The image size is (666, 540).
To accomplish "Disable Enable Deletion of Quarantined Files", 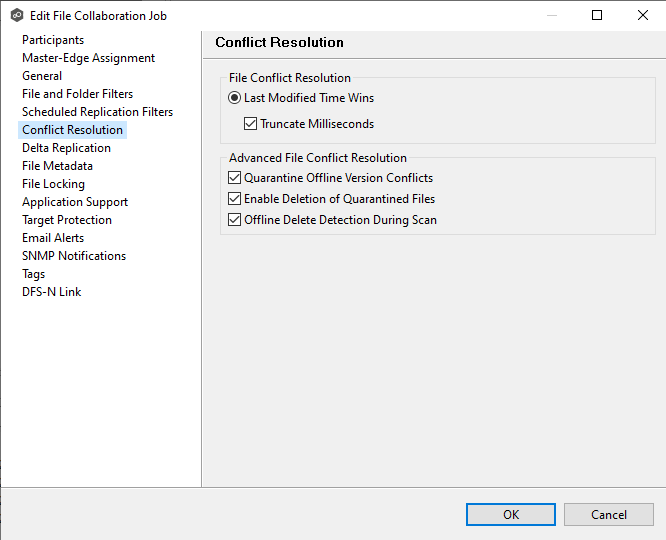I will 235,199.
